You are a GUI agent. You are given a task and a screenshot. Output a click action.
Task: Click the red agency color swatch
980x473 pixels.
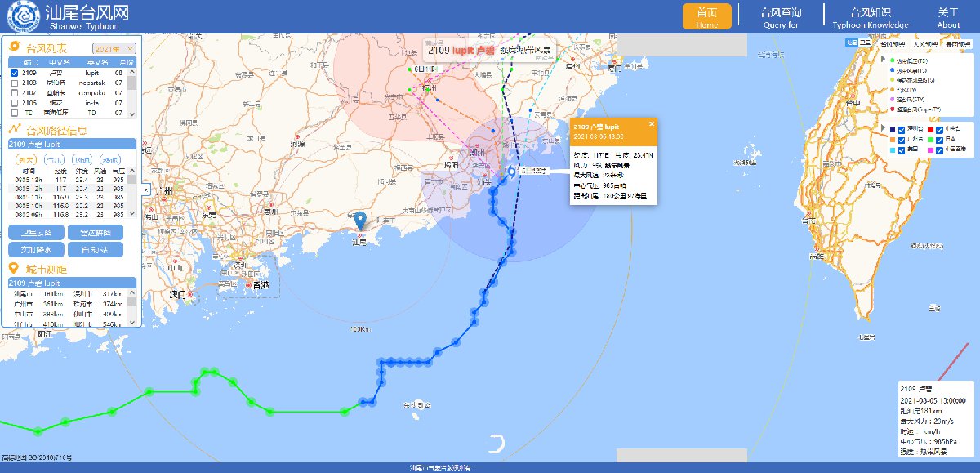930,130
